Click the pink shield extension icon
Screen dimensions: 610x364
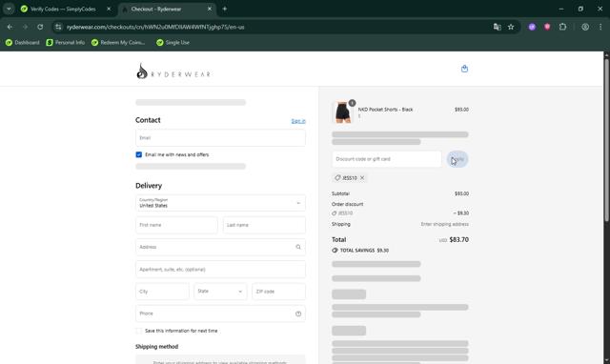coord(547,27)
